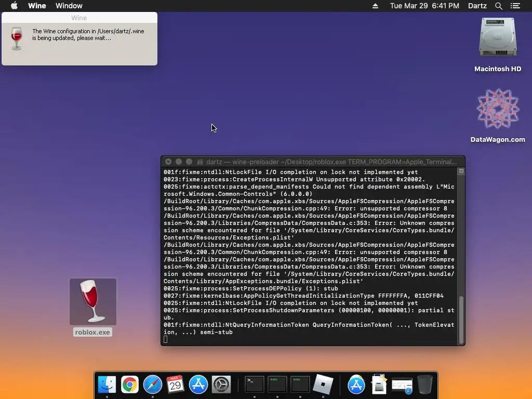The image size is (532, 399).
Task: Close the Terminal window
Action: (x=168, y=162)
